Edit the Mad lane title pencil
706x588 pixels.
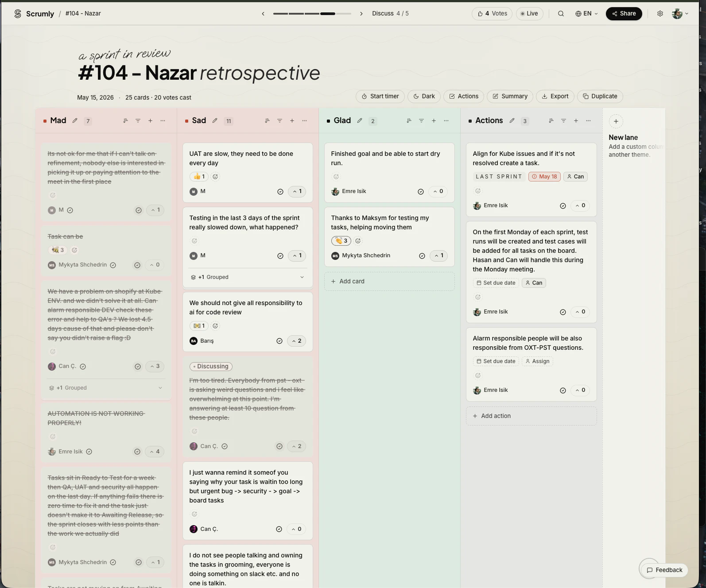tap(75, 120)
